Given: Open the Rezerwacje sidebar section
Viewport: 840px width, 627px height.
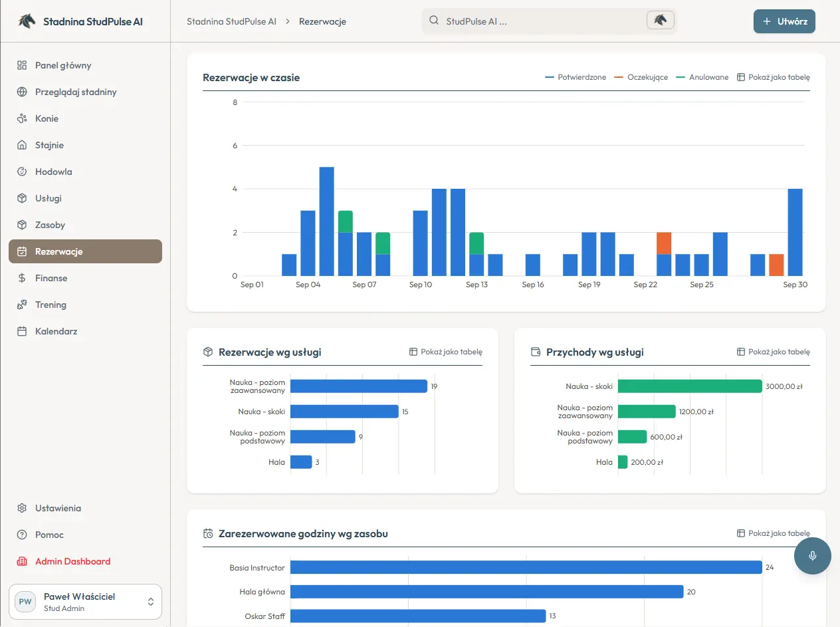Looking at the screenshot, I should (x=85, y=251).
